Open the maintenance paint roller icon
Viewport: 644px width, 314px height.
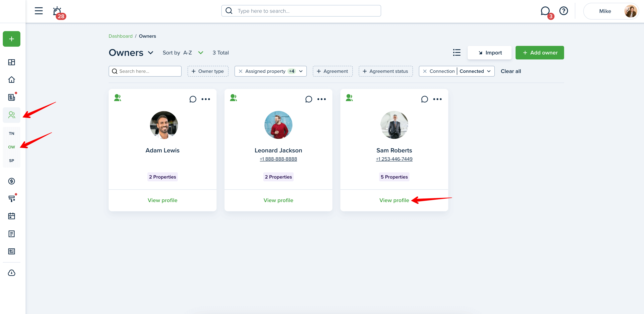coord(12,199)
